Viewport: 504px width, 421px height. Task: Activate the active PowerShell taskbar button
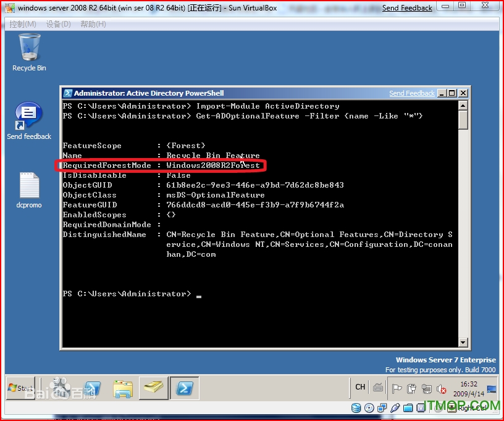(x=185, y=388)
